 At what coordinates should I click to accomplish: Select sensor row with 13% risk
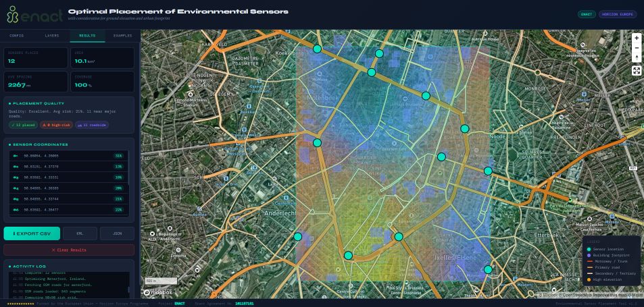tap(68, 167)
